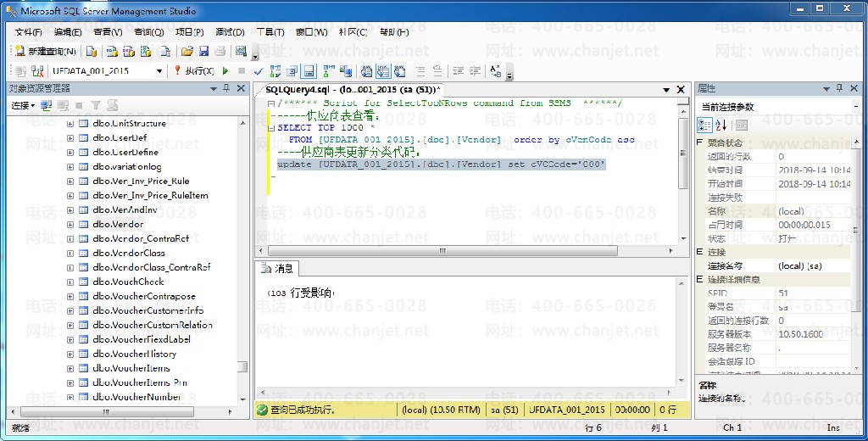Screen dimensions: 868x441
Task: Open an Analysis Services MDX query icon
Action: tap(113, 52)
